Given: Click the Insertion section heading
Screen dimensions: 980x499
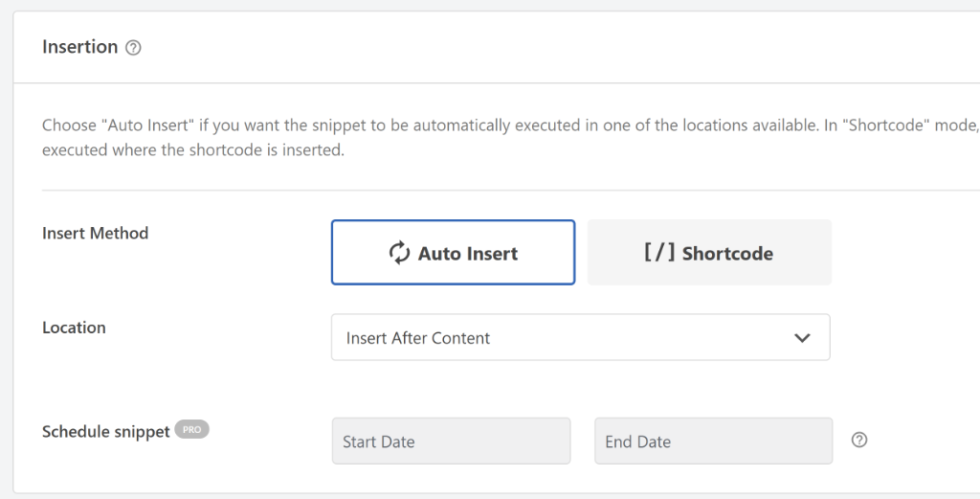Looking at the screenshot, I should (80, 47).
